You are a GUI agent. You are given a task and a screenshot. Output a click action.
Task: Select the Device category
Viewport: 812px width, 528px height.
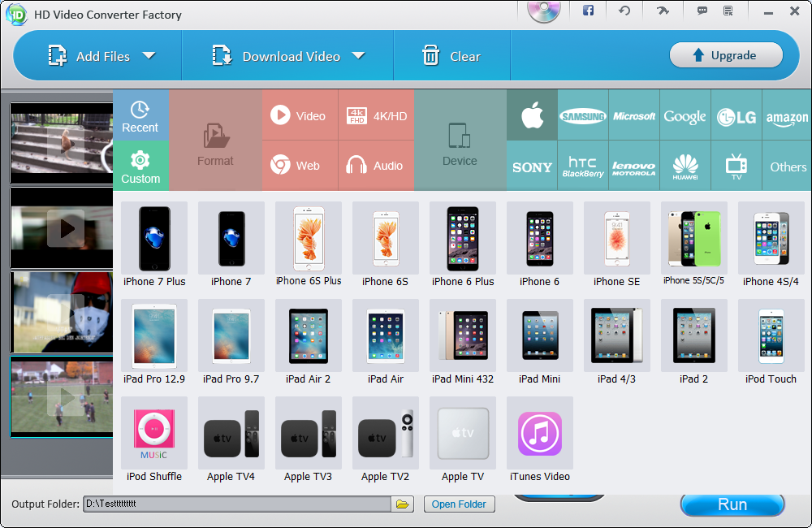pyautogui.click(x=460, y=141)
